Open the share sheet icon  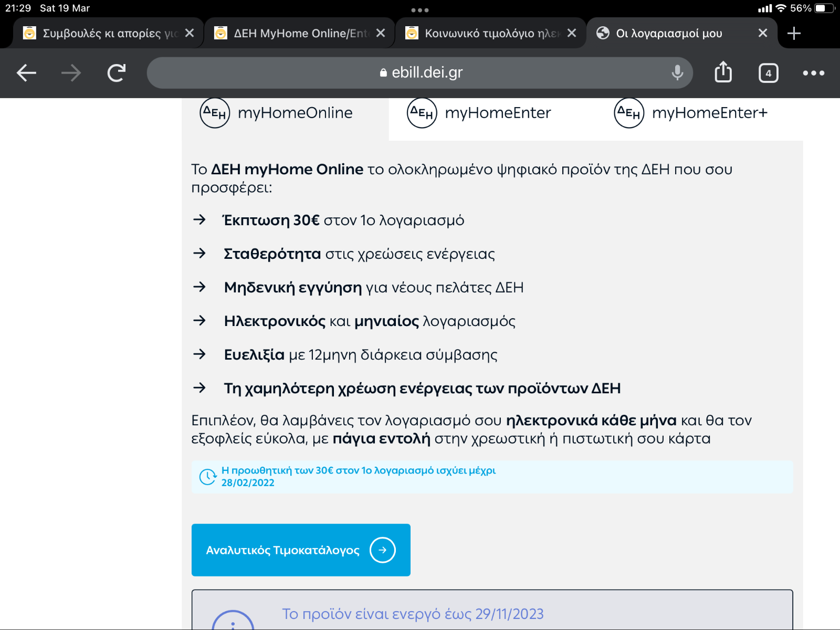coord(723,72)
